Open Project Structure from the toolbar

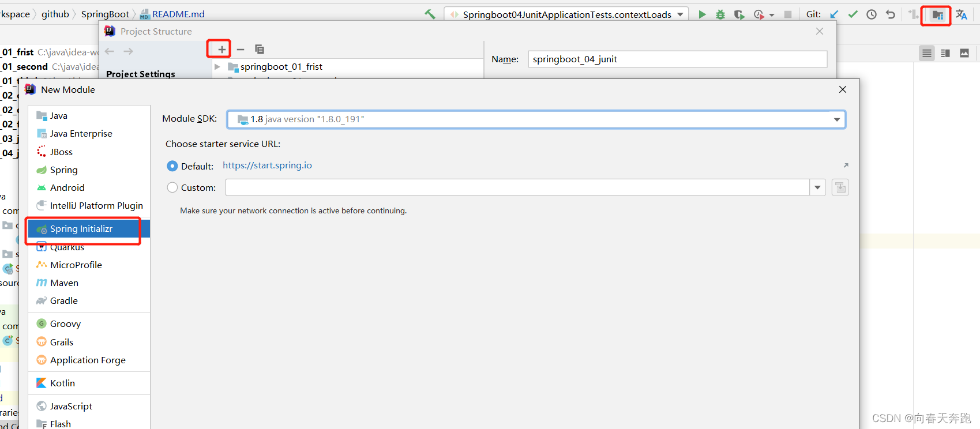(938, 15)
